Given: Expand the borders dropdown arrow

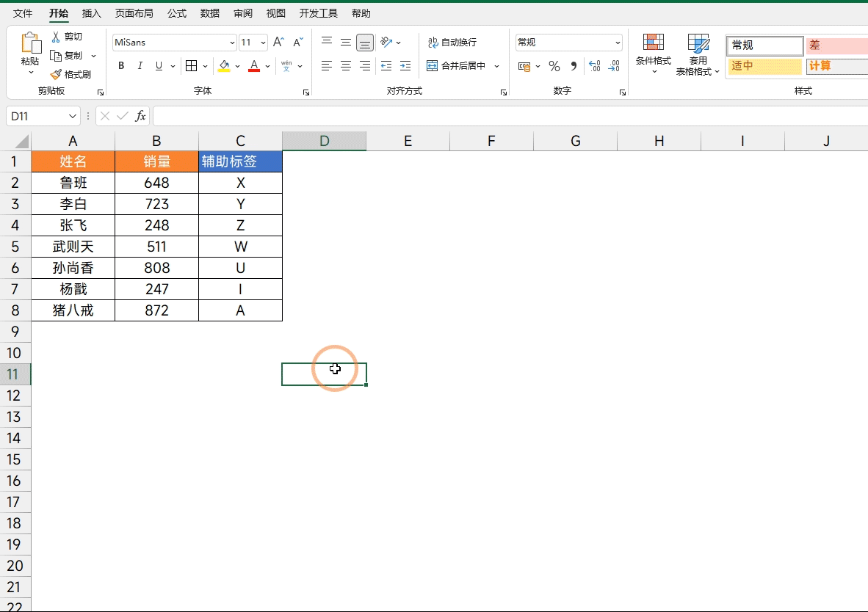Looking at the screenshot, I should click(x=205, y=66).
